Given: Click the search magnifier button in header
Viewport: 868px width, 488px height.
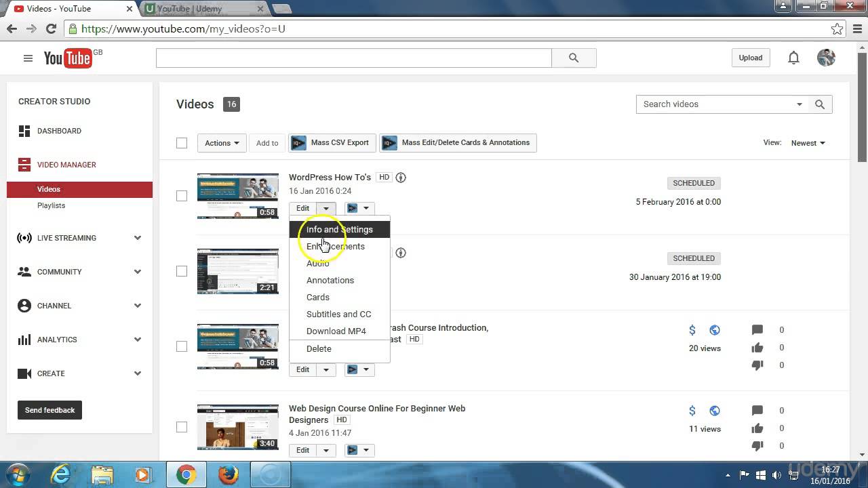Looking at the screenshot, I should [x=574, y=58].
